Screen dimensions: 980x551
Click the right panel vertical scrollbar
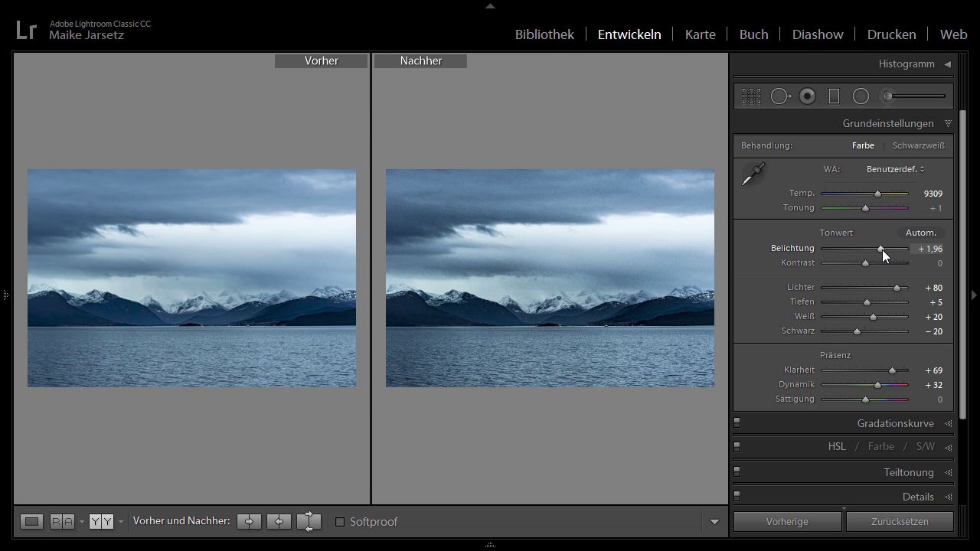963,264
